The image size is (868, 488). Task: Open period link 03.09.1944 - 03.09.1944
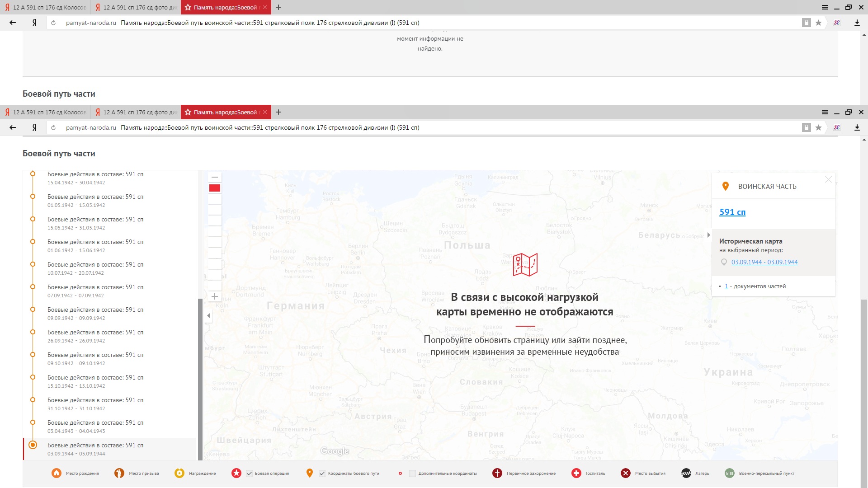pos(764,262)
